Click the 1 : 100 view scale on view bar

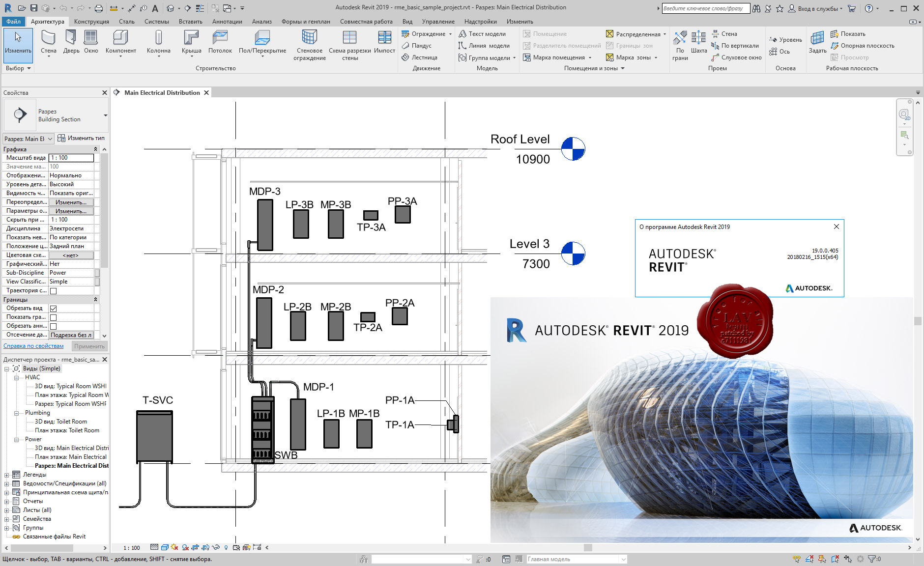tap(131, 547)
